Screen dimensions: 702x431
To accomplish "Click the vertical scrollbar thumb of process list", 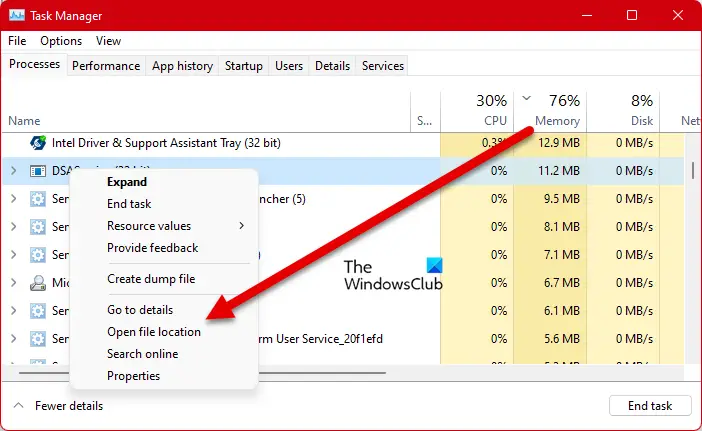I will (693, 171).
